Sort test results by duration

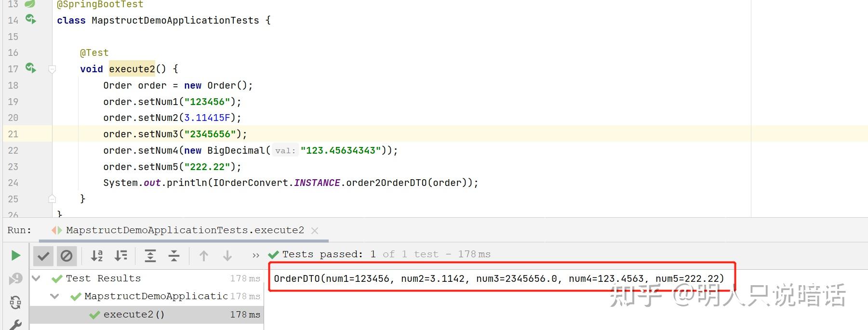click(120, 256)
